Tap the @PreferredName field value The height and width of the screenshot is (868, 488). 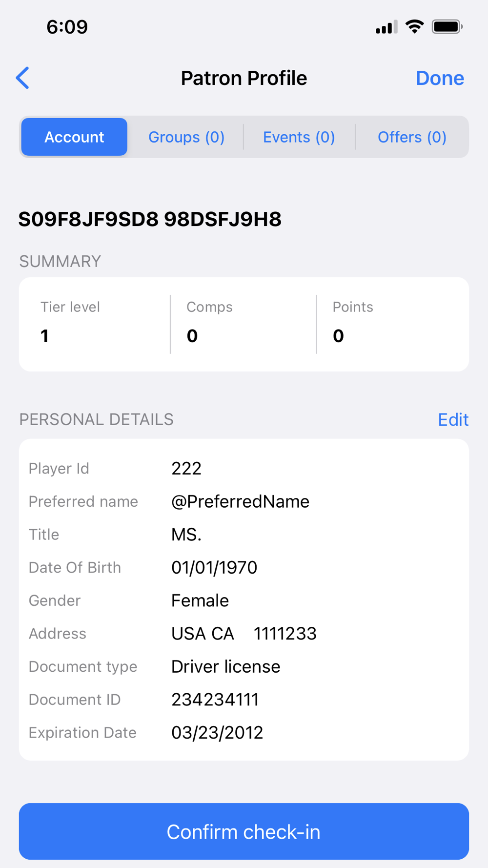[x=240, y=501]
